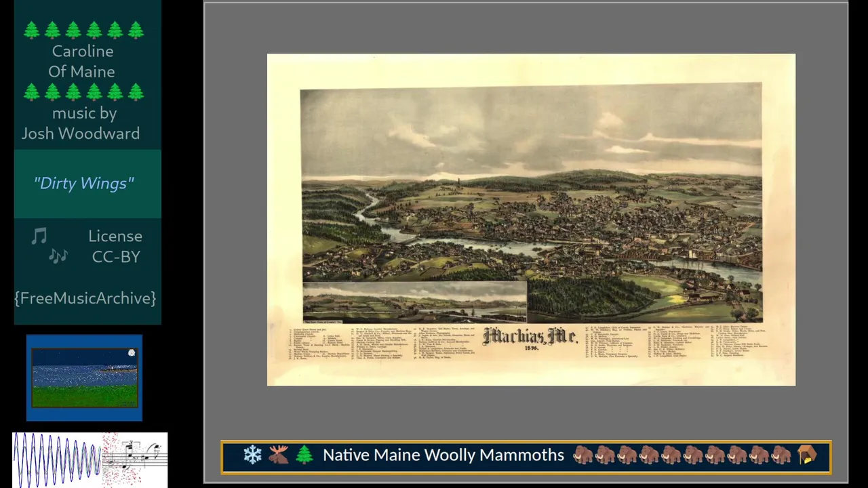This screenshot has width=868, height=488.
Task: Click the snowflake icon in the bottom banner
Action: coord(253,455)
